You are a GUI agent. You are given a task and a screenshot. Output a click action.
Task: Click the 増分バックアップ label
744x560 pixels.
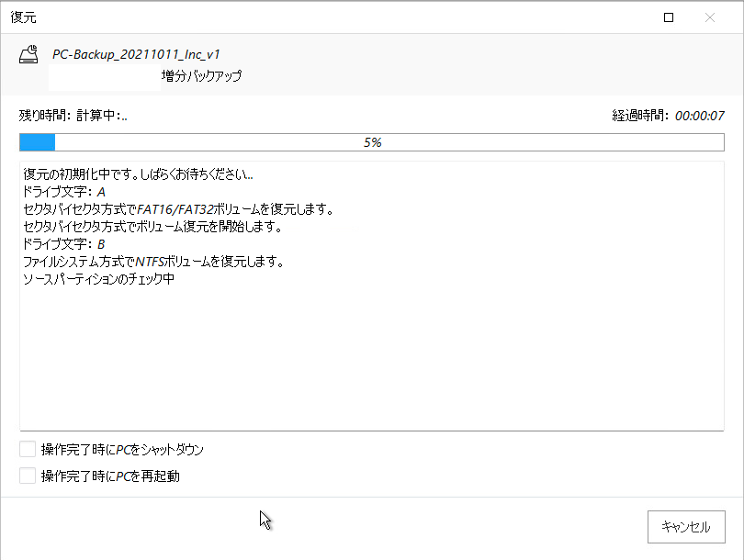tap(202, 76)
